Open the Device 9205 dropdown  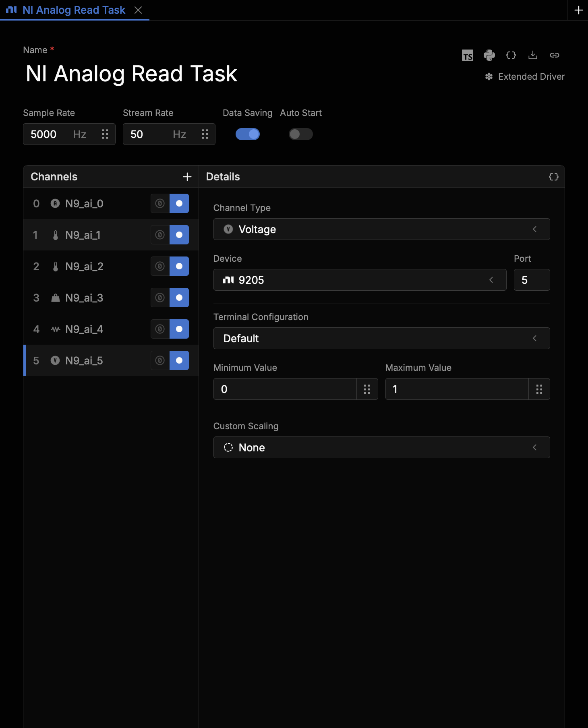pyautogui.click(x=360, y=280)
